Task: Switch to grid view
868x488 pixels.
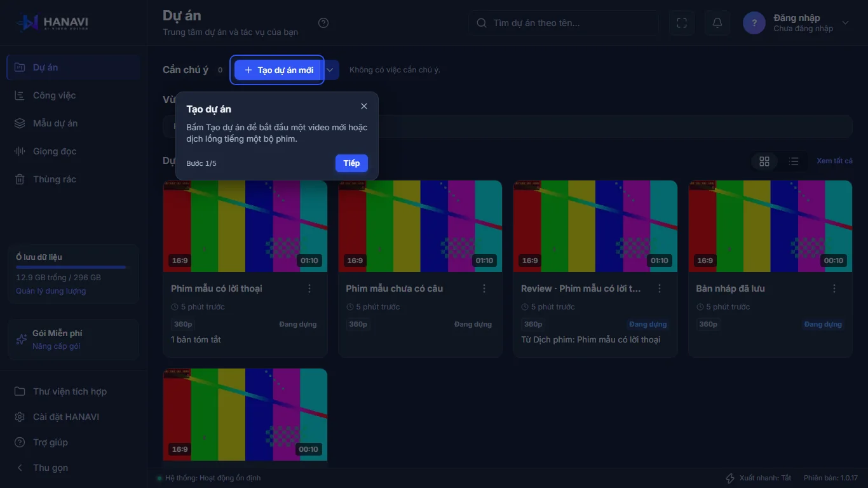Action: pos(764,161)
